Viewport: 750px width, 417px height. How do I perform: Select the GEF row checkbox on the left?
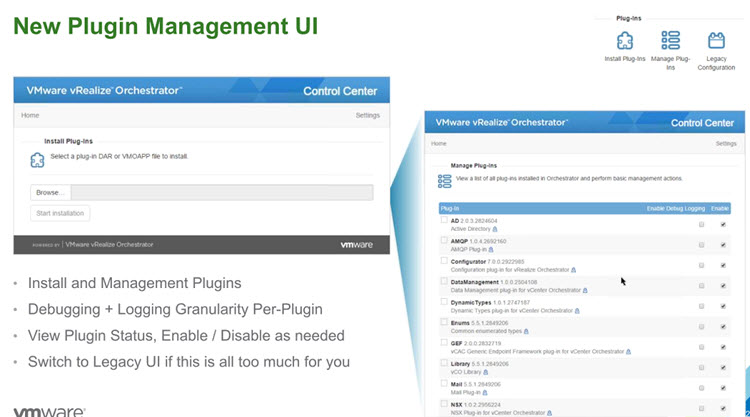[x=444, y=342]
